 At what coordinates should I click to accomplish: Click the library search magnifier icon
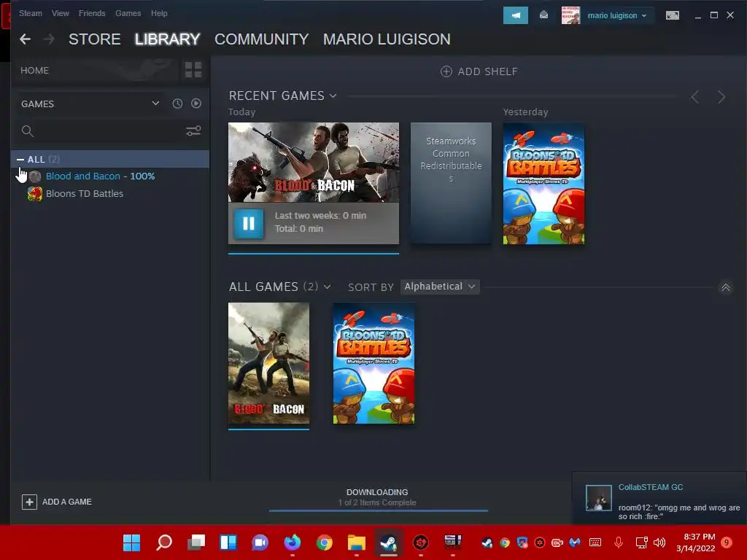[x=28, y=131]
